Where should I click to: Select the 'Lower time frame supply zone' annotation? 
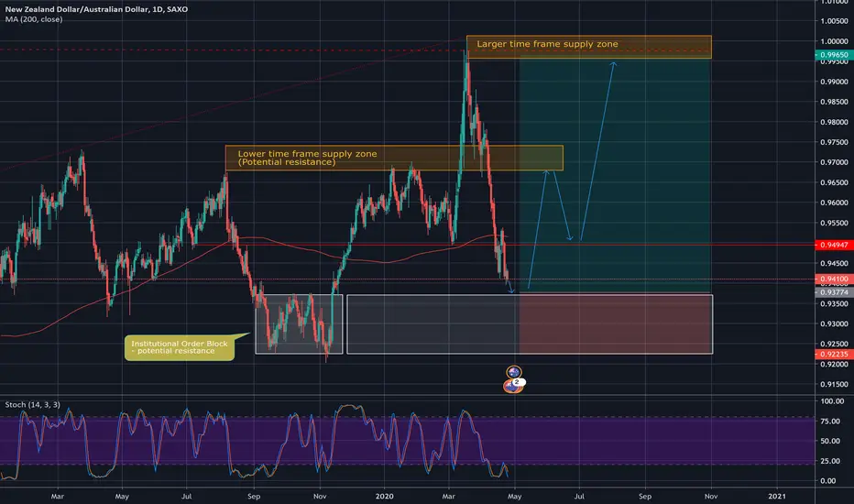tap(307, 158)
